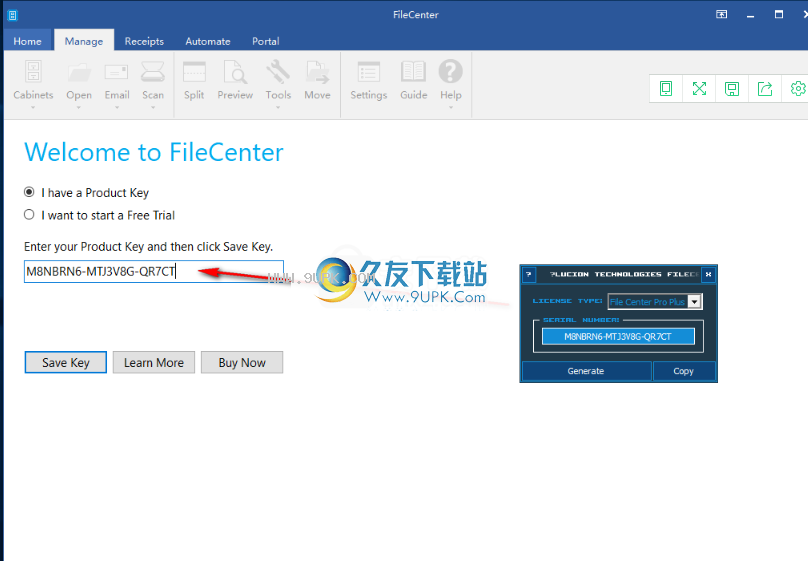808x561 pixels.
Task: Select the Email ribbon icon
Action: click(x=116, y=72)
